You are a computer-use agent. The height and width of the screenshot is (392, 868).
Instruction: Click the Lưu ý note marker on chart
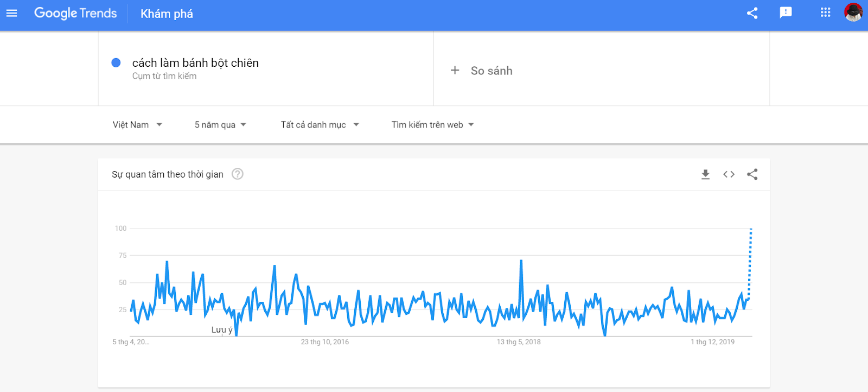(x=222, y=330)
